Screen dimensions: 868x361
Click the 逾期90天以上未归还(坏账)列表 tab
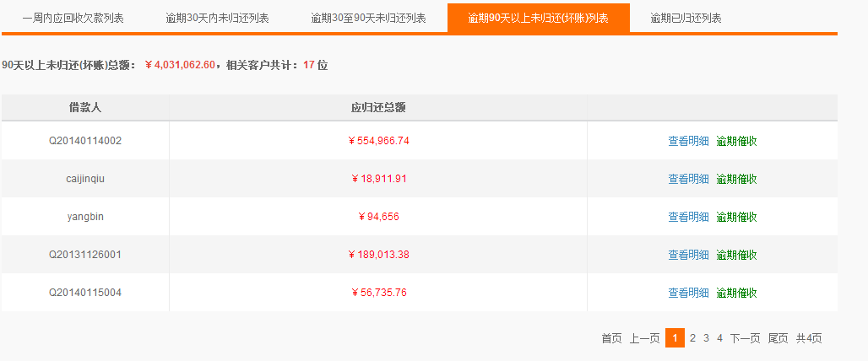(539, 18)
